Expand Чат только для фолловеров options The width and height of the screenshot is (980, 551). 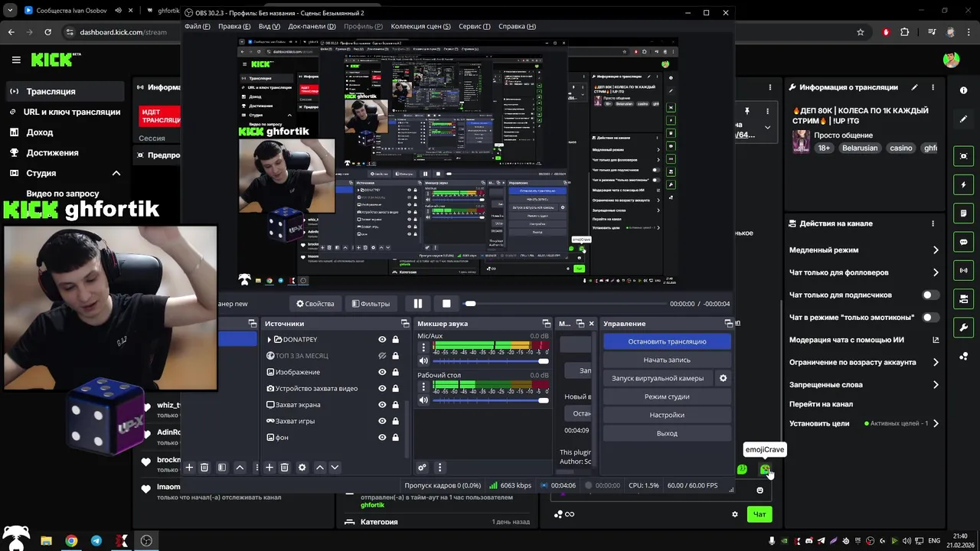pos(936,272)
